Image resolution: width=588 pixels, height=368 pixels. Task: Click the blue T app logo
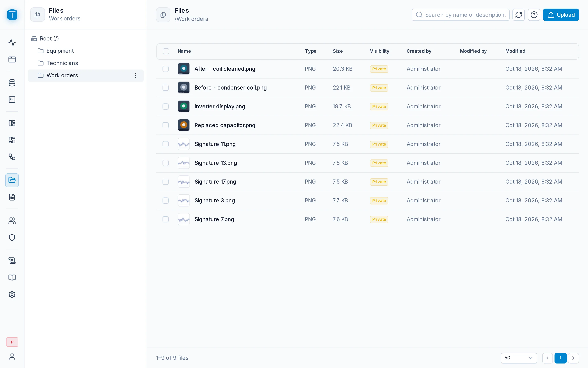click(x=12, y=15)
